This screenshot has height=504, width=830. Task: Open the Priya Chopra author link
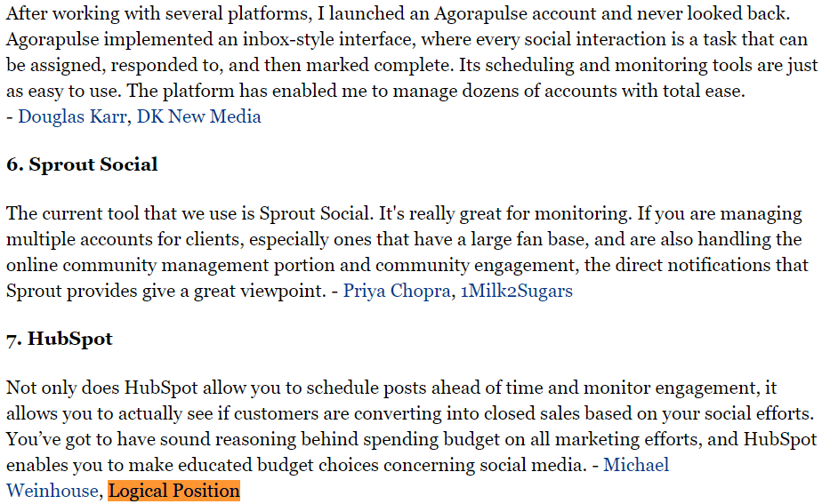[397, 291]
